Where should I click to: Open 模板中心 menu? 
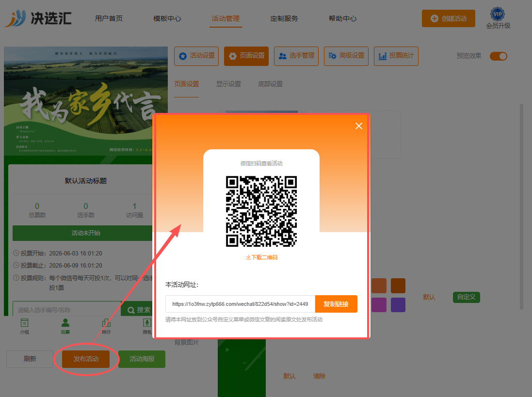click(x=167, y=18)
